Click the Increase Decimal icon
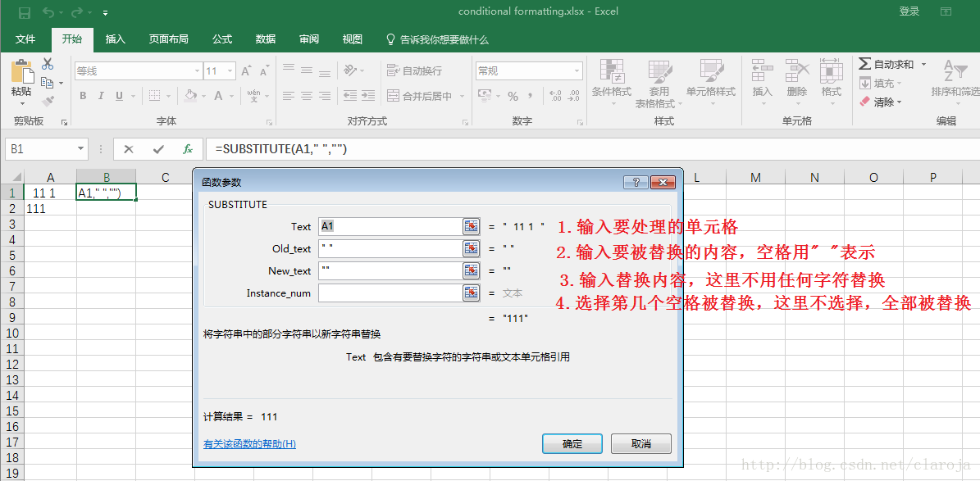 [x=555, y=96]
